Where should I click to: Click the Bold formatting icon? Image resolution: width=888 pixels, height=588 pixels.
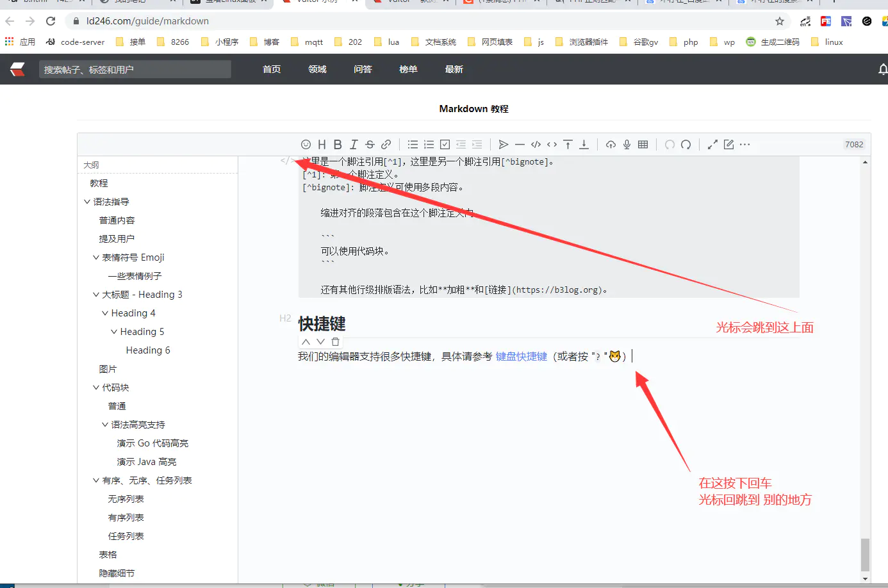click(x=338, y=145)
